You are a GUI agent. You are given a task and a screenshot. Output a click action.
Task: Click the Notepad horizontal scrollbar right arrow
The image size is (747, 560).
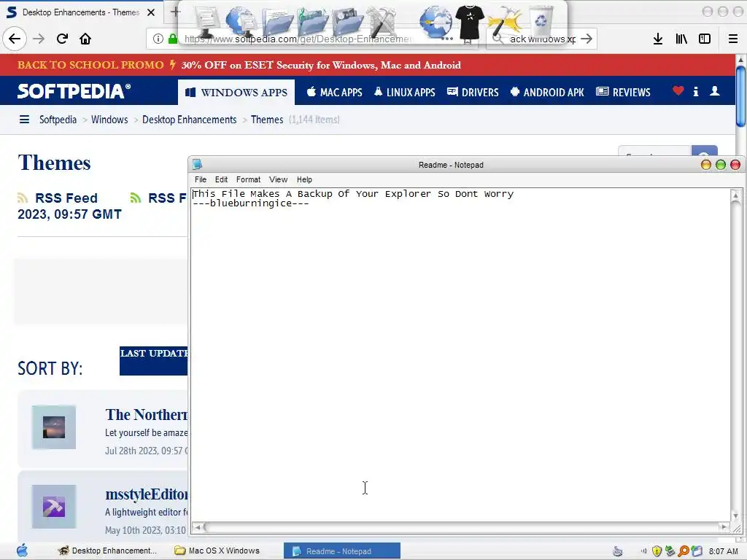[x=724, y=526]
